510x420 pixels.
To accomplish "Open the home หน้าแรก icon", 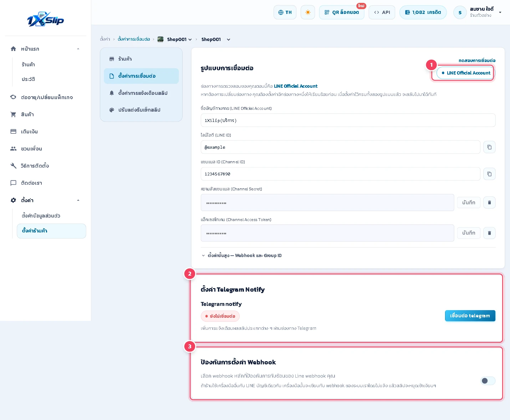I will 14,49.
